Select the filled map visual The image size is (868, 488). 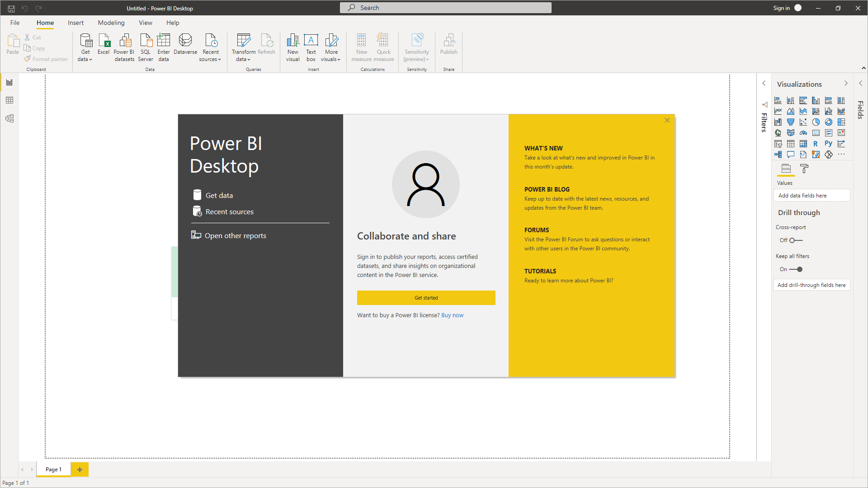coord(791,133)
